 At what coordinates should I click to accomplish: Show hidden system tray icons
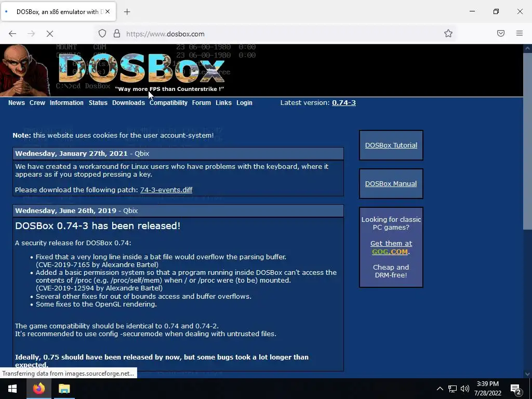pyautogui.click(x=440, y=389)
